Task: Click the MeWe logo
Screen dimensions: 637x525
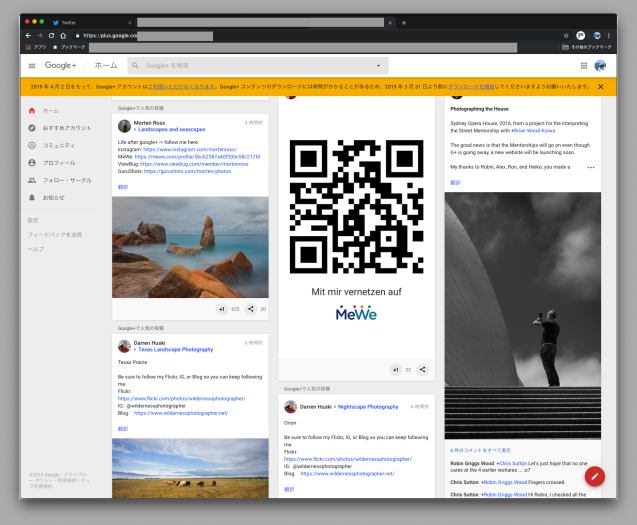Action: click(356, 313)
